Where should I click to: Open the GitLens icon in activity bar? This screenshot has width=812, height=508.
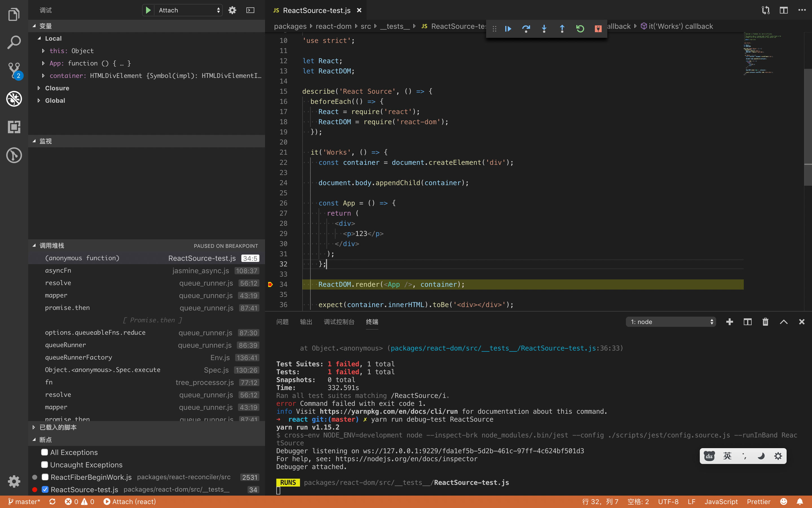click(x=14, y=155)
